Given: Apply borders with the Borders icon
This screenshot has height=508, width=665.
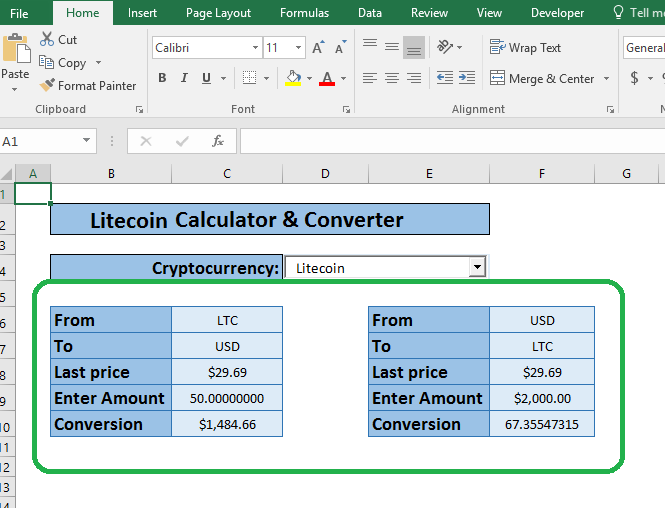Looking at the screenshot, I should tap(249, 78).
